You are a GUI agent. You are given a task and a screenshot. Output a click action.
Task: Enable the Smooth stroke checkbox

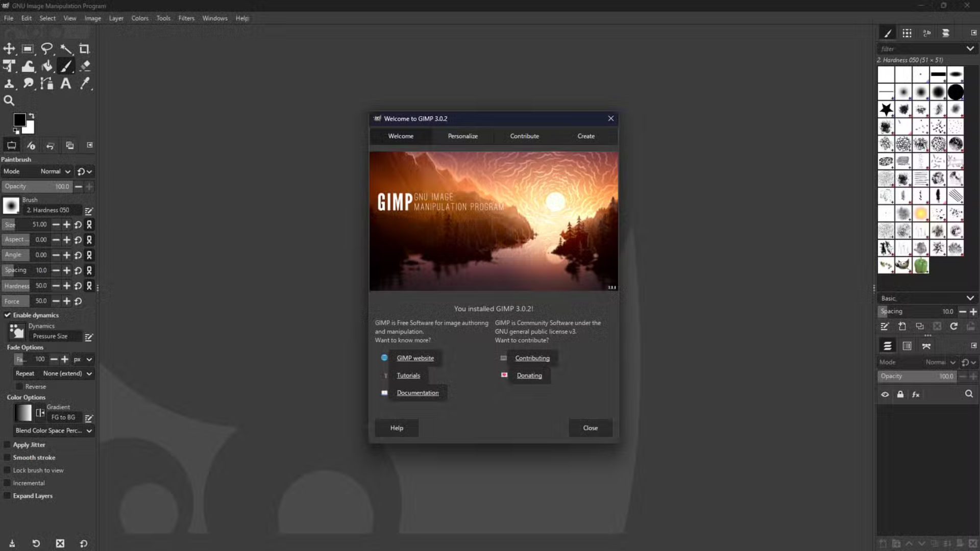coord(8,458)
